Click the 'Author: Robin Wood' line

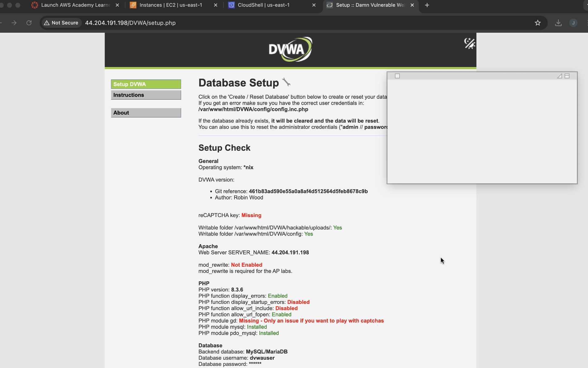pyautogui.click(x=239, y=198)
